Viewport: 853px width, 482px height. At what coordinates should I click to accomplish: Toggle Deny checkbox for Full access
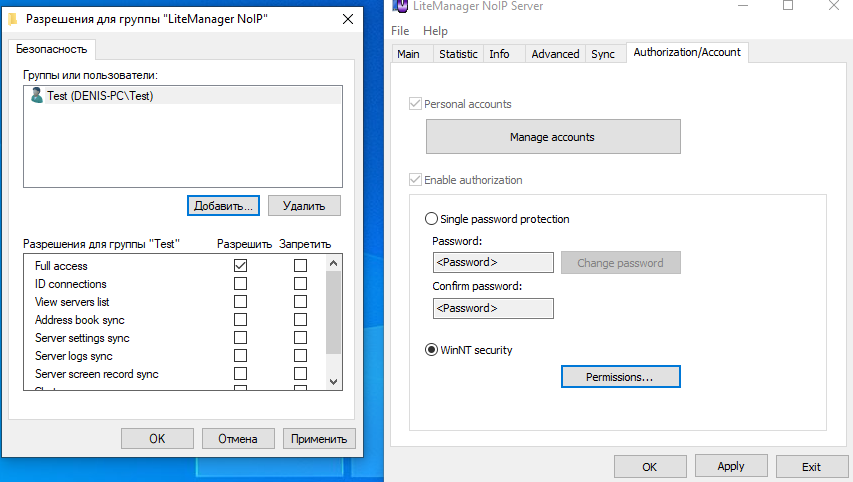[300, 265]
